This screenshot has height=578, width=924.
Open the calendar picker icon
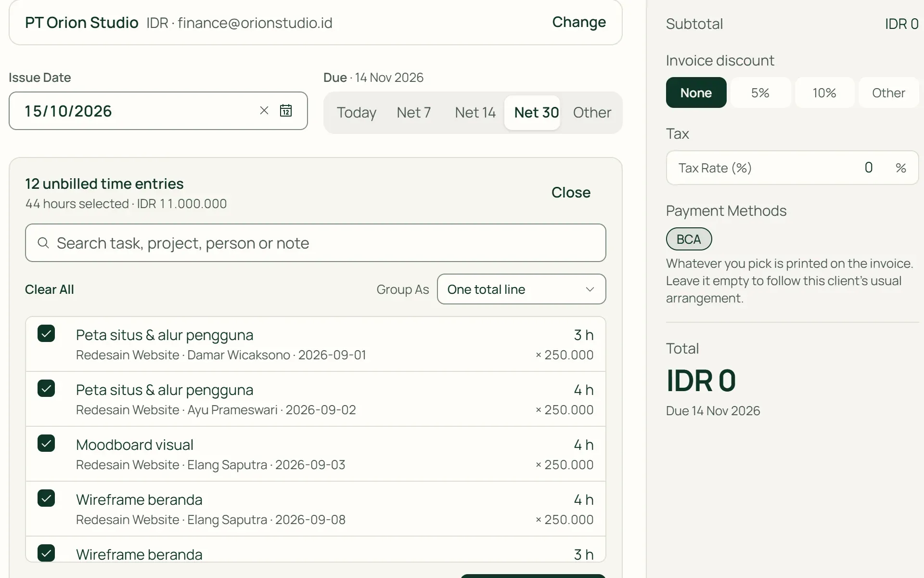(x=286, y=110)
